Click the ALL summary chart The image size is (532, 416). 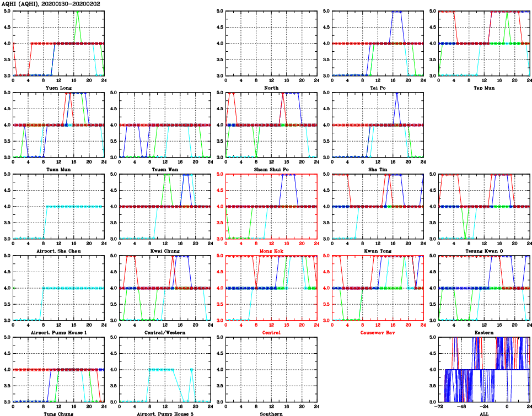point(484,369)
